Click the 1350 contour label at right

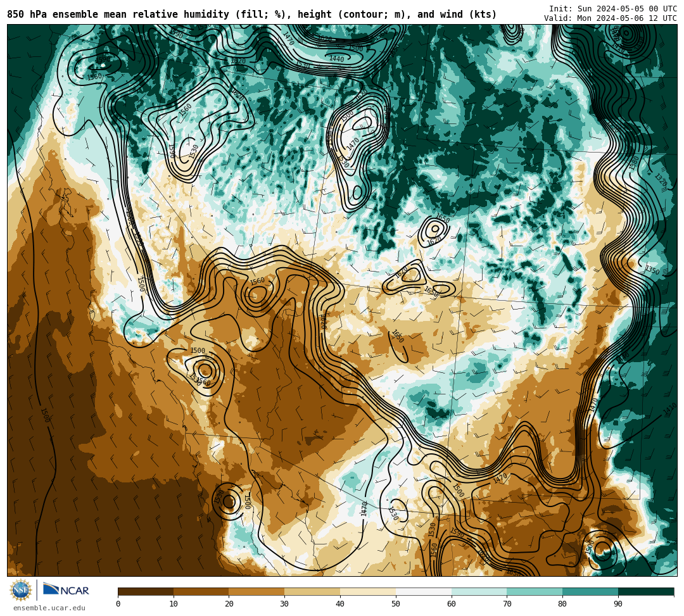652,270
